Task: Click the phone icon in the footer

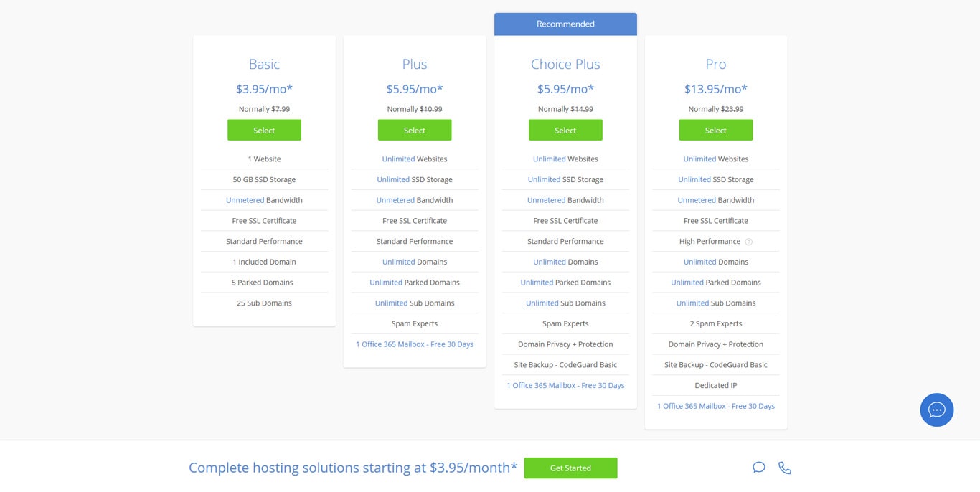Action: [784, 467]
